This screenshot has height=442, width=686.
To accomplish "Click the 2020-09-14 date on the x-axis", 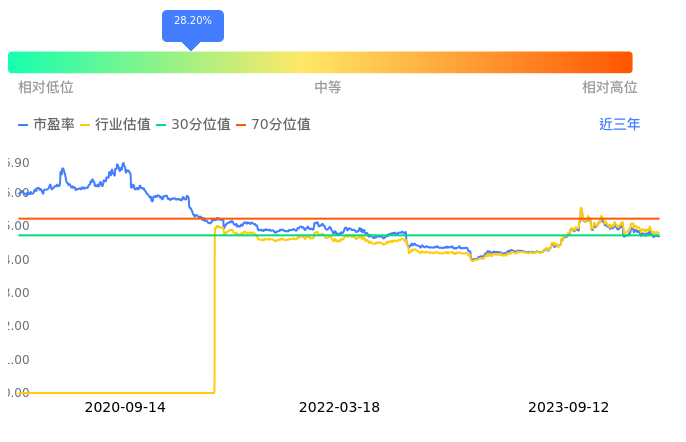I will coord(125,407).
